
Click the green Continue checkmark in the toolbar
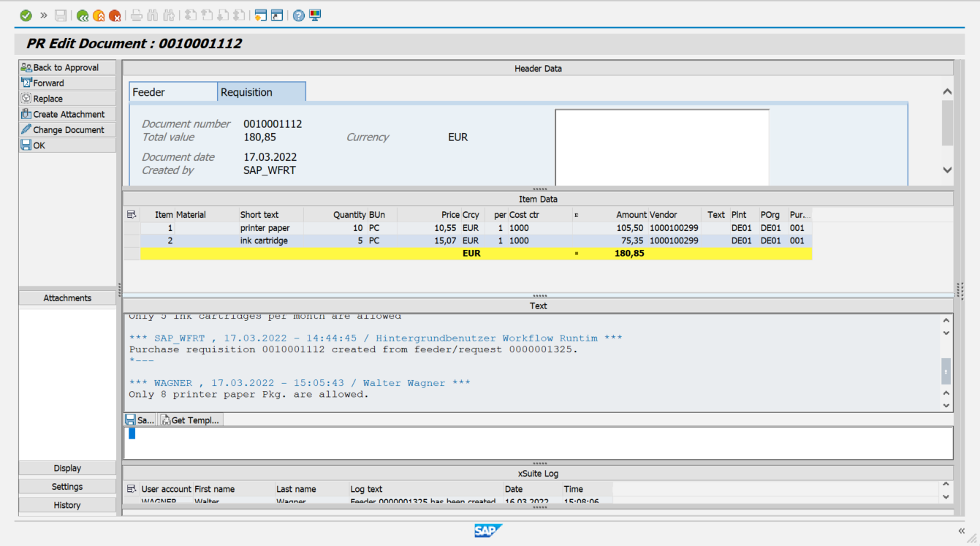pos(25,15)
